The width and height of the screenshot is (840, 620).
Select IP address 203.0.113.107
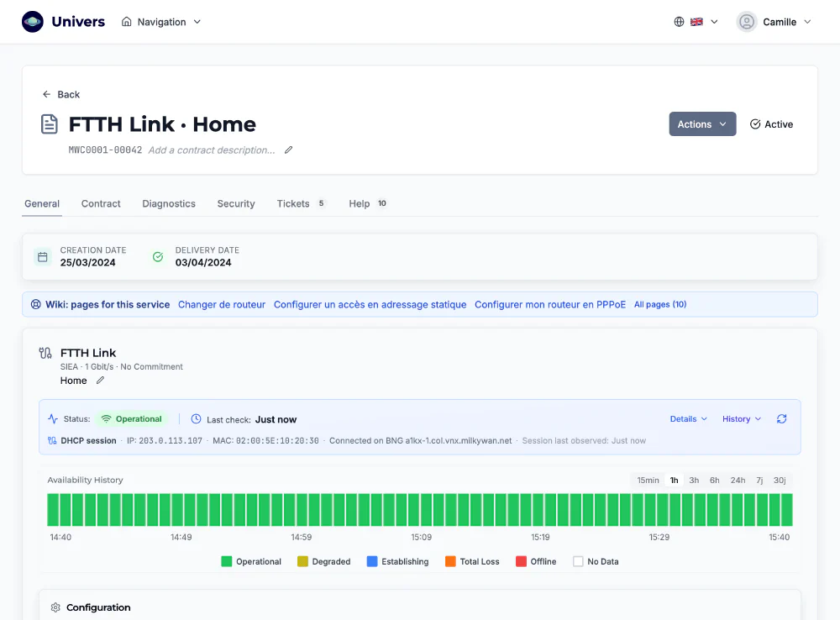pyautogui.click(x=171, y=440)
